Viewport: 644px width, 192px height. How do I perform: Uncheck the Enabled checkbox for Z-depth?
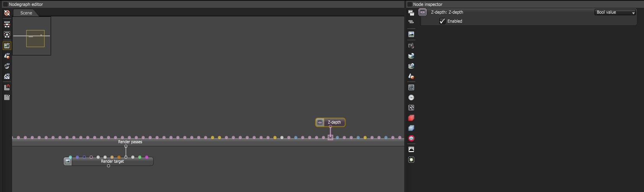442,21
